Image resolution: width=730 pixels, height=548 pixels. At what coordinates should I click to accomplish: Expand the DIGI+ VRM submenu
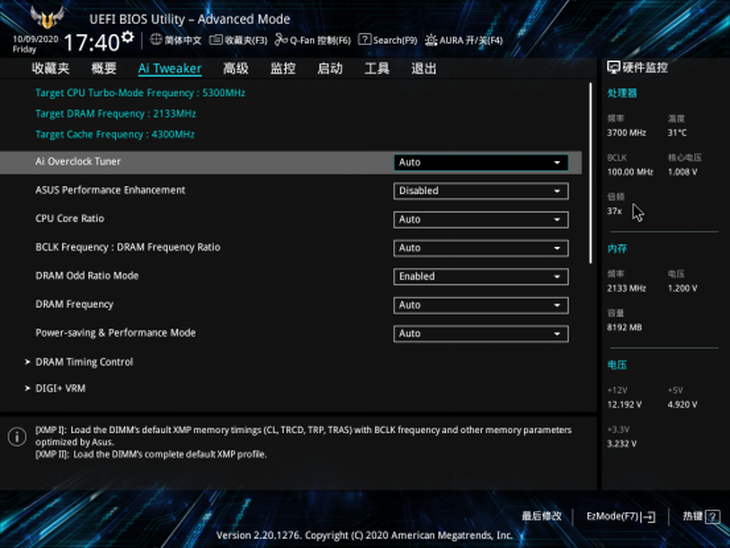[x=60, y=388]
